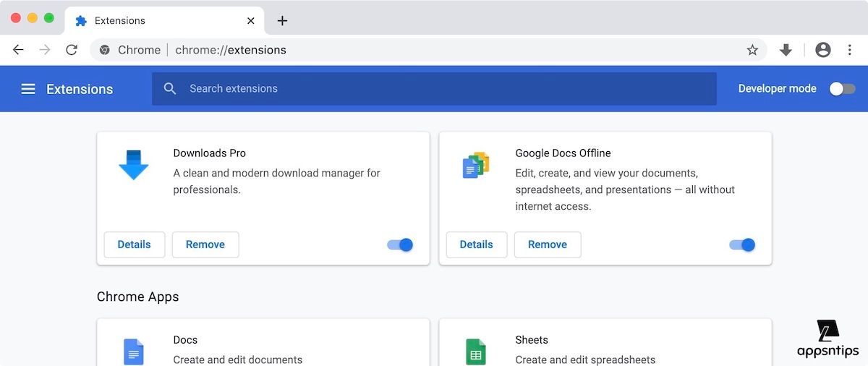Click the browser back arrow
The height and width of the screenshot is (366, 868).
(x=19, y=50)
